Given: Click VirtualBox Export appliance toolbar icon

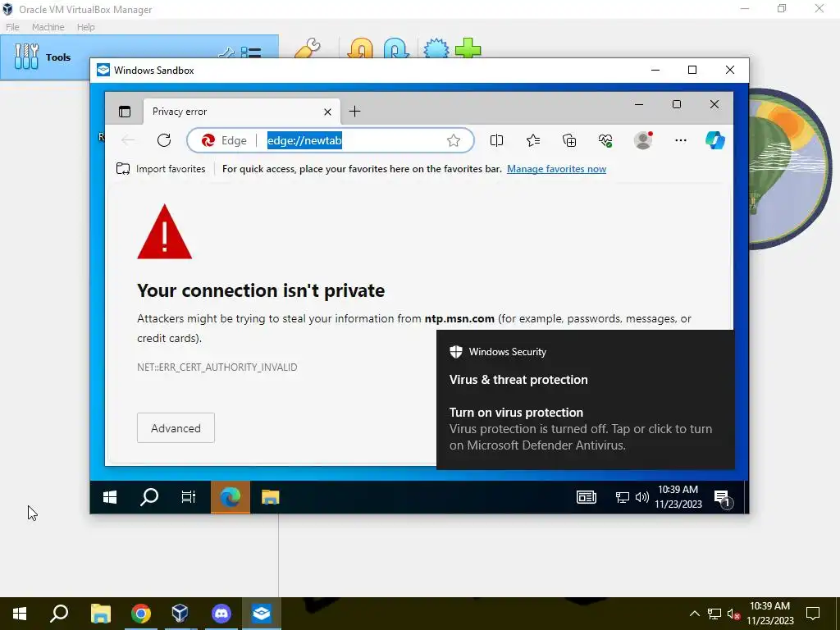Looking at the screenshot, I should [x=396, y=48].
